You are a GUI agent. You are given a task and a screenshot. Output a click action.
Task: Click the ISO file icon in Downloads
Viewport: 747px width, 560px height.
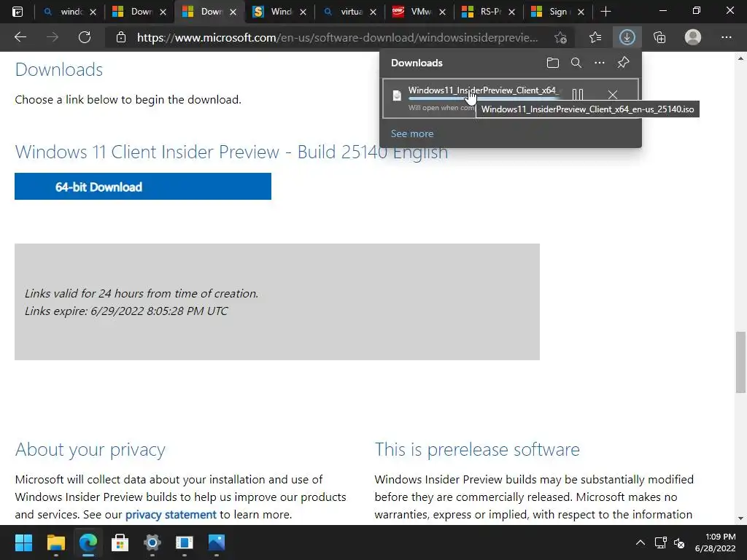tap(396, 96)
